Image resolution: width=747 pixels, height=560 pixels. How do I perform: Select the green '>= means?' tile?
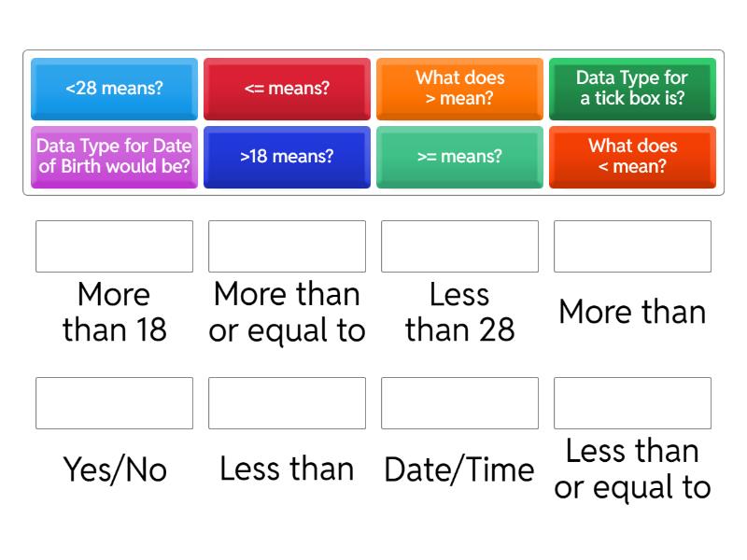(x=459, y=157)
